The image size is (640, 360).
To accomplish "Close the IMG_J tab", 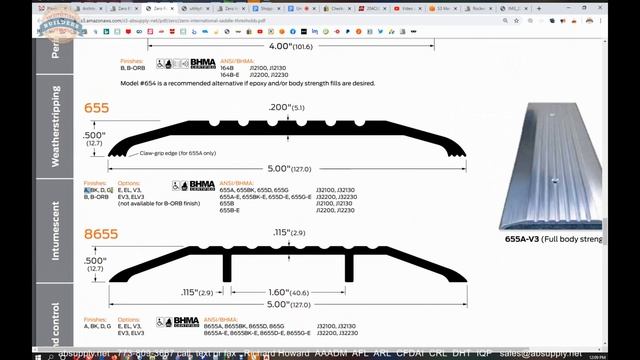I will 526,8.
